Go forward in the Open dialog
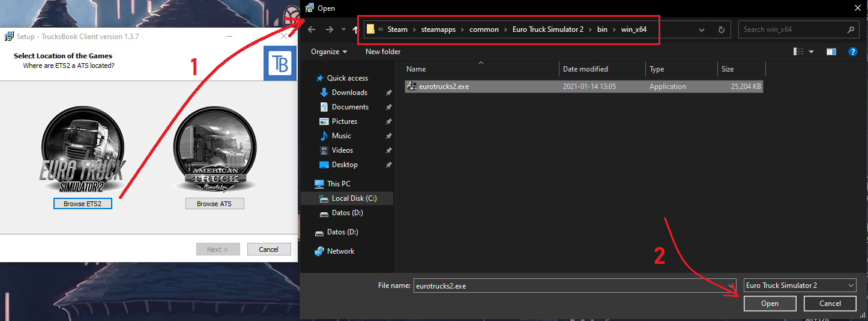Viewport: 868px width, 321px height. tap(329, 29)
